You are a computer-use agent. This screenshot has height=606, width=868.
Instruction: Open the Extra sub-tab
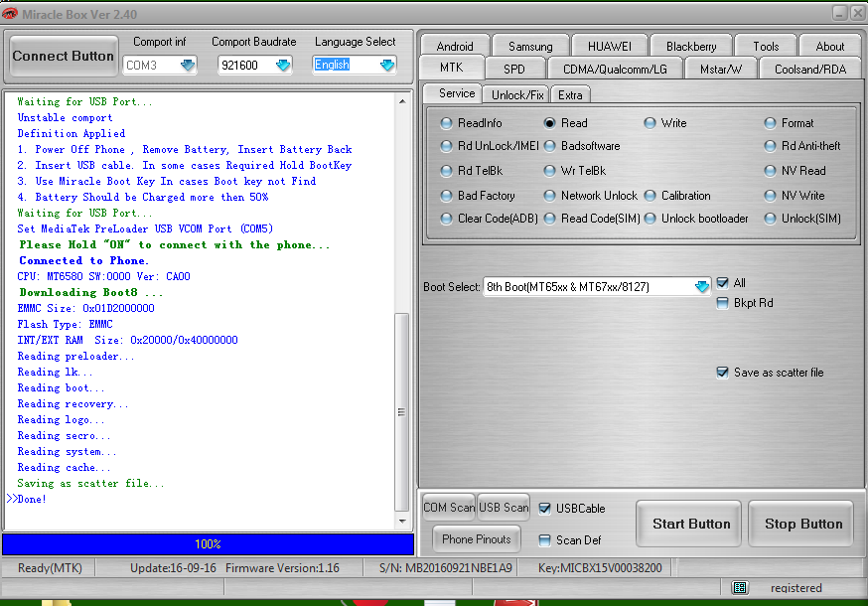click(x=570, y=94)
